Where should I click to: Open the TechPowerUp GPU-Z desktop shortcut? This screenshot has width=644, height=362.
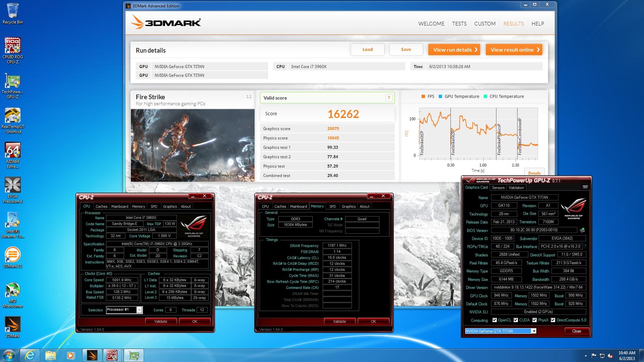click(13, 85)
